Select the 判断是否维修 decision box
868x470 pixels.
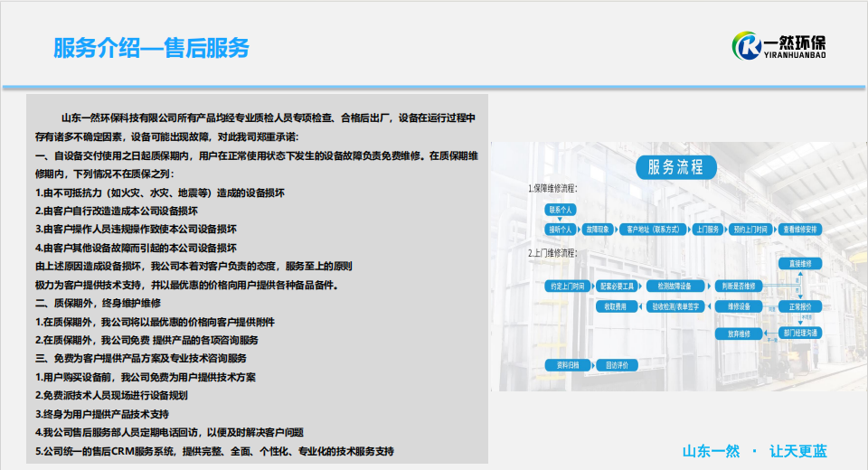(740, 286)
